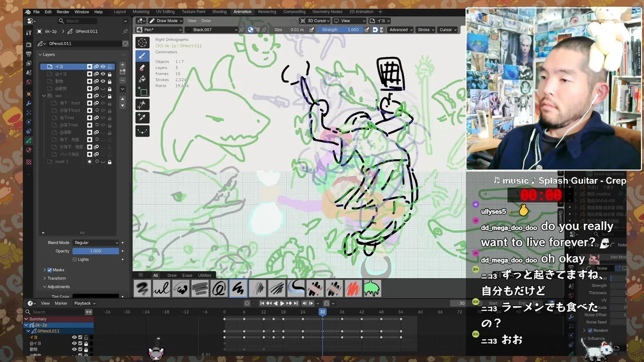Image resolution: width=644 pixels, height=362 pixels.
Task: Select the Draw brush tool in toolbar
Action: click(142, 55)
